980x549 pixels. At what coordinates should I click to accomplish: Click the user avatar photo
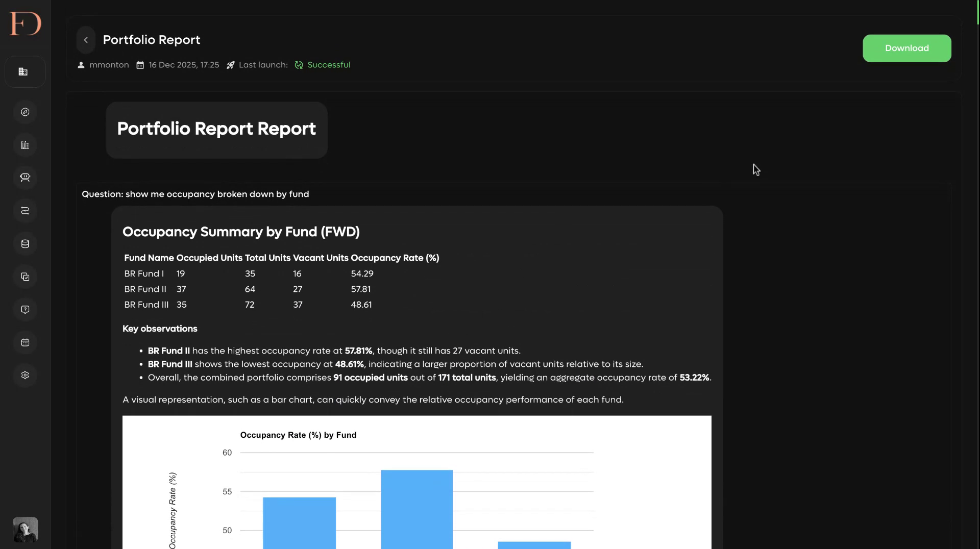(25, 530)
